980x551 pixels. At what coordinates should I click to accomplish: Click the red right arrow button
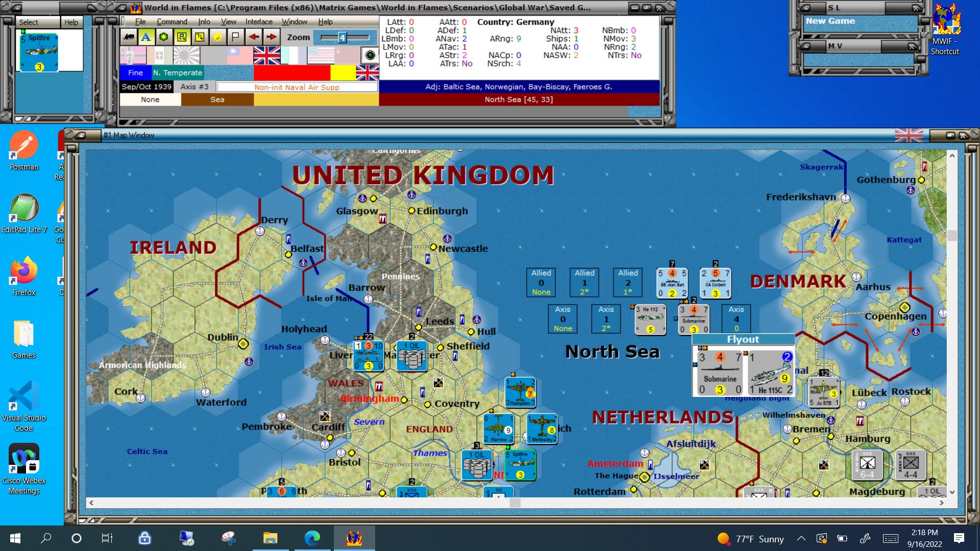272,37
